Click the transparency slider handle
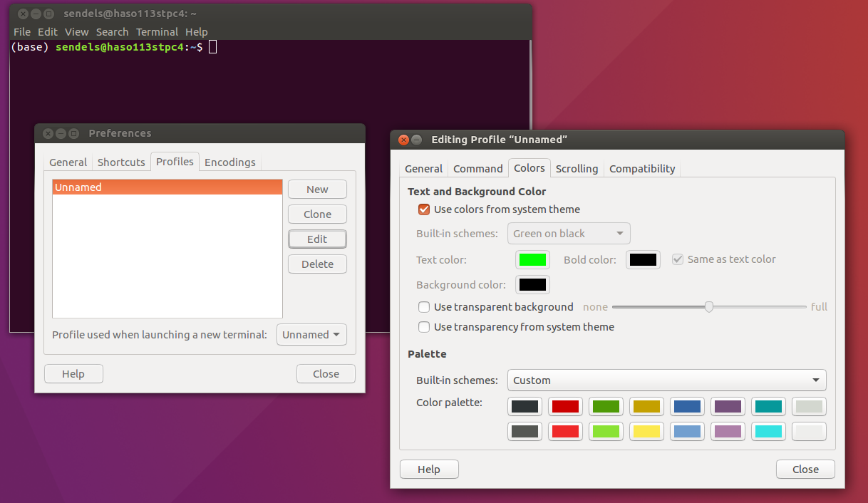The width and height of the screenshot is (868, 503). 708,307
